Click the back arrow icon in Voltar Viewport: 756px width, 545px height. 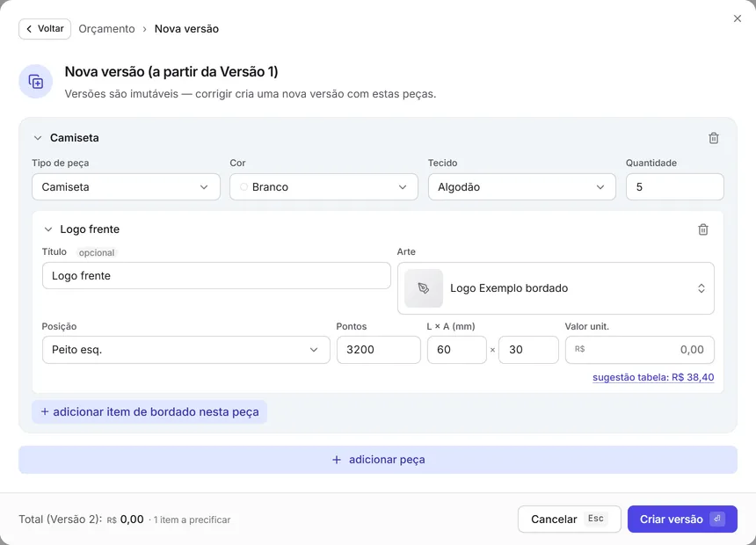coord(29,29)
